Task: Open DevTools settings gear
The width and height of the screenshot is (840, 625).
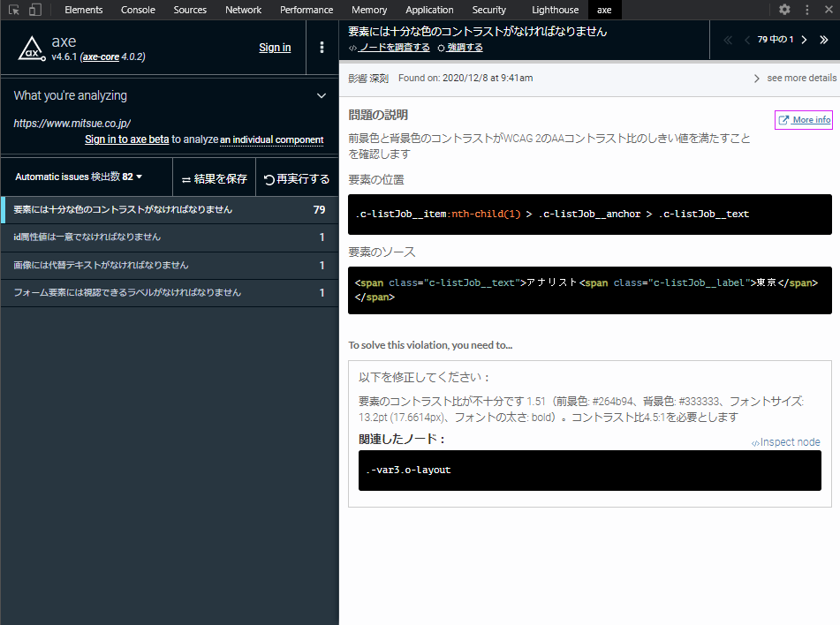Action: [x=784, y=10]
